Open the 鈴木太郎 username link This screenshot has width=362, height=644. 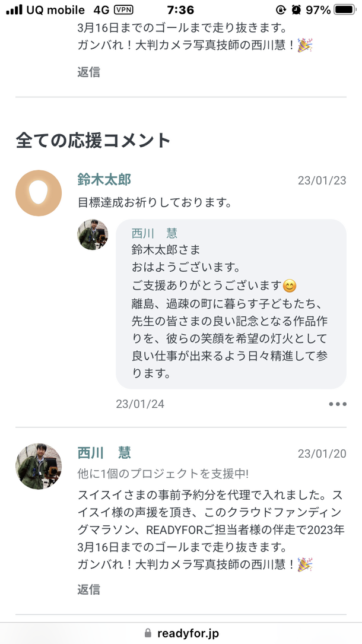104,179
